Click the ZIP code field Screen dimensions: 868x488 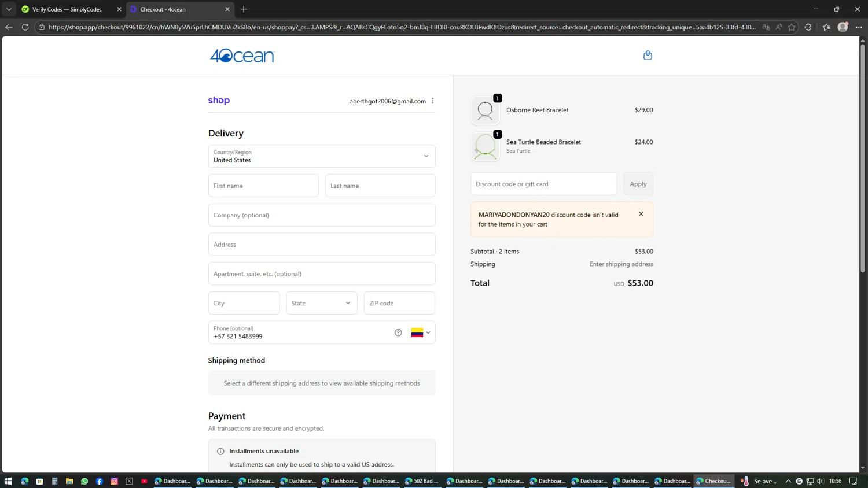click(399, 303)
